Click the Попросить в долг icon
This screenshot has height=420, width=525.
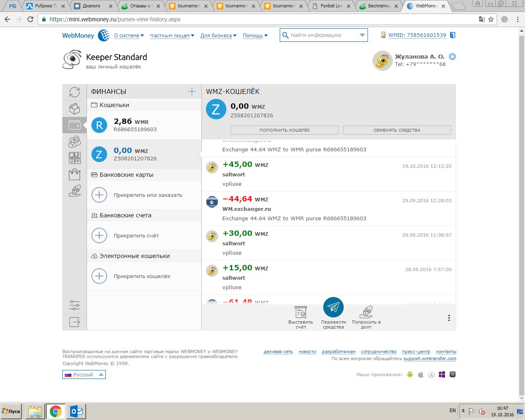(x=366, y=312)
